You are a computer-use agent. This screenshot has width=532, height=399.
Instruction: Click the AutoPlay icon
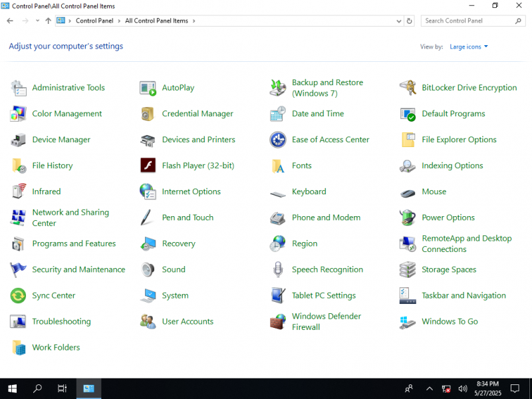click(148, 88)
